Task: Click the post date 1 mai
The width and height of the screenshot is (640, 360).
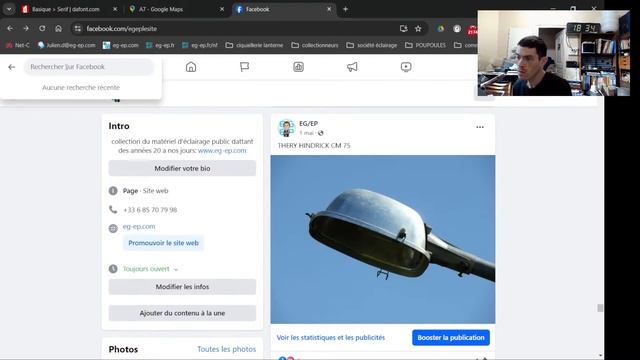Action: [307, 133]
